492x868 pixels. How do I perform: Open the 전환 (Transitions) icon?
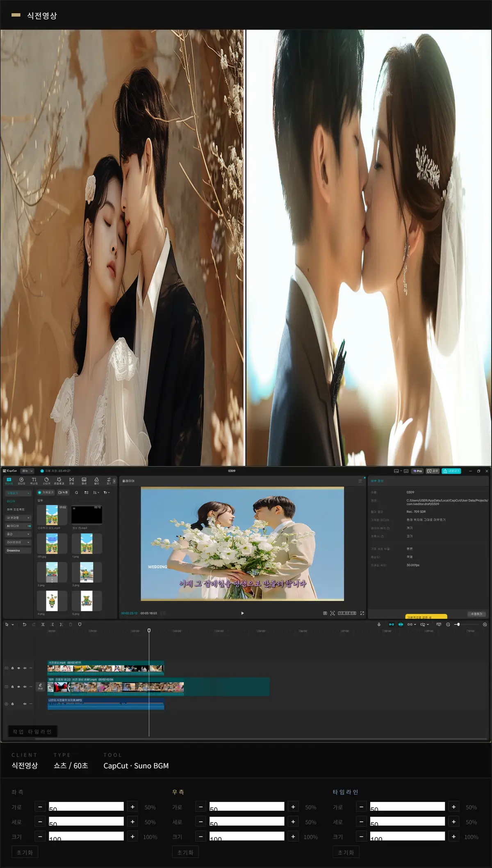pyautogui.click(x=71, y=481)
